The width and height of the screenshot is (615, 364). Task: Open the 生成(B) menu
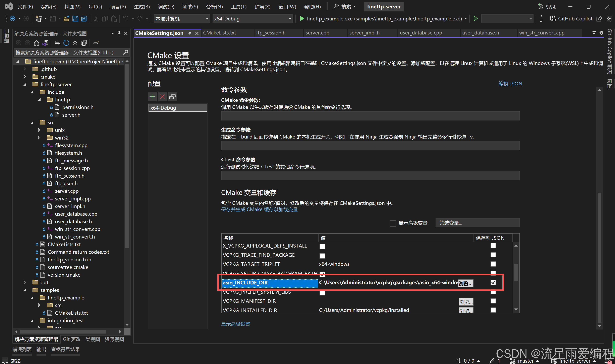click(x=142, y=7)
